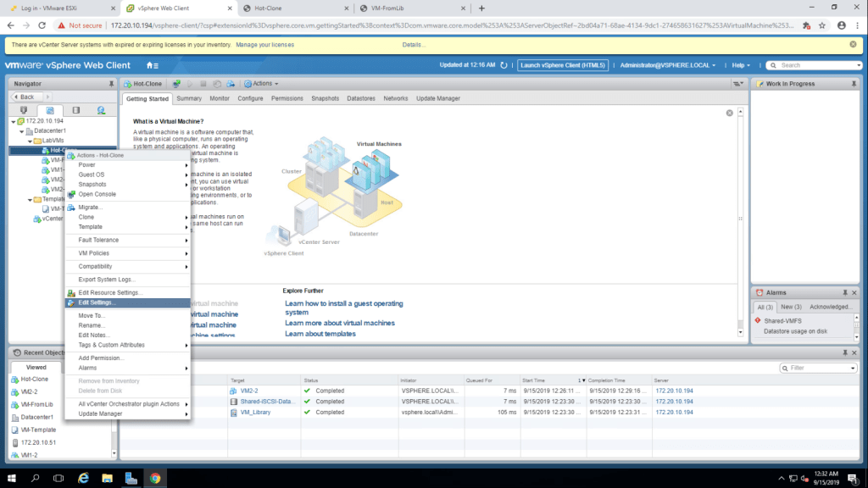
Task: Switch to the Networking navigator view
Action: (101, 110)
